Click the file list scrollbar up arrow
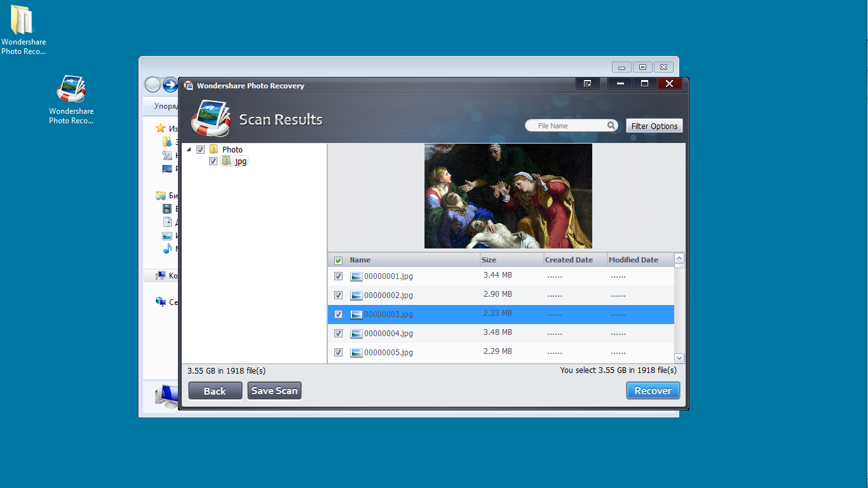Image resolution: width=868 pixels, height=488 pixels. click(x=679, y=259)
